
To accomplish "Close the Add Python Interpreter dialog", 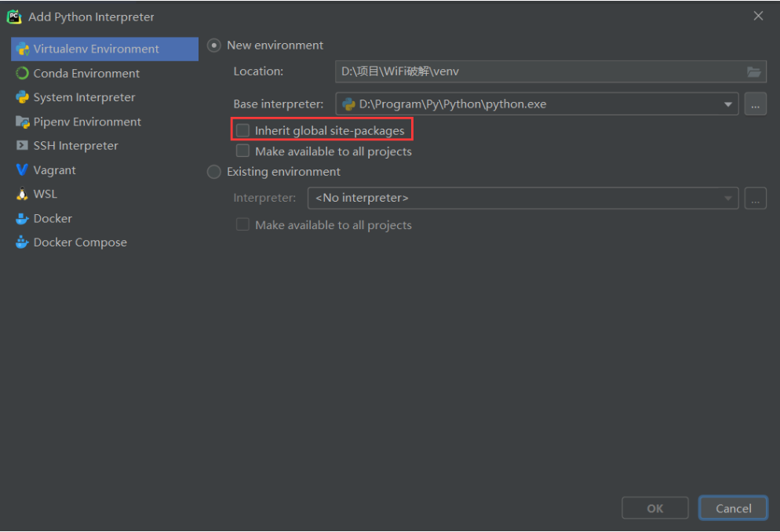I will (758, 16).
